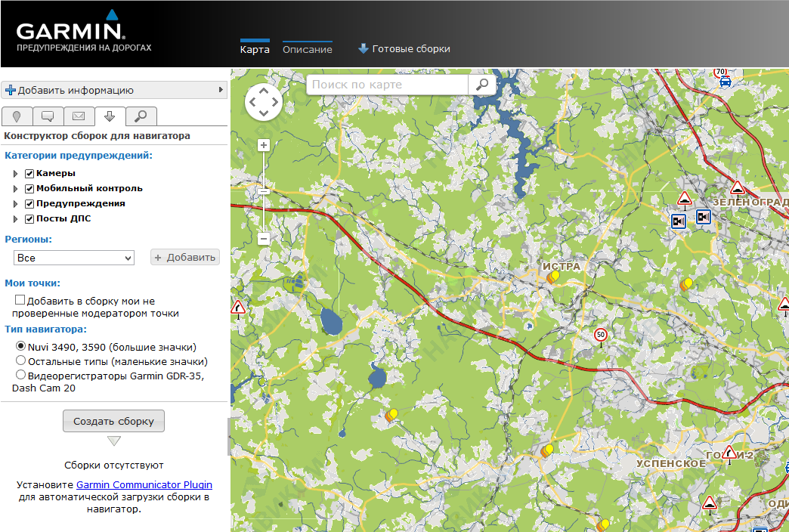Pan the map up with the arrow

pos(264,91)
